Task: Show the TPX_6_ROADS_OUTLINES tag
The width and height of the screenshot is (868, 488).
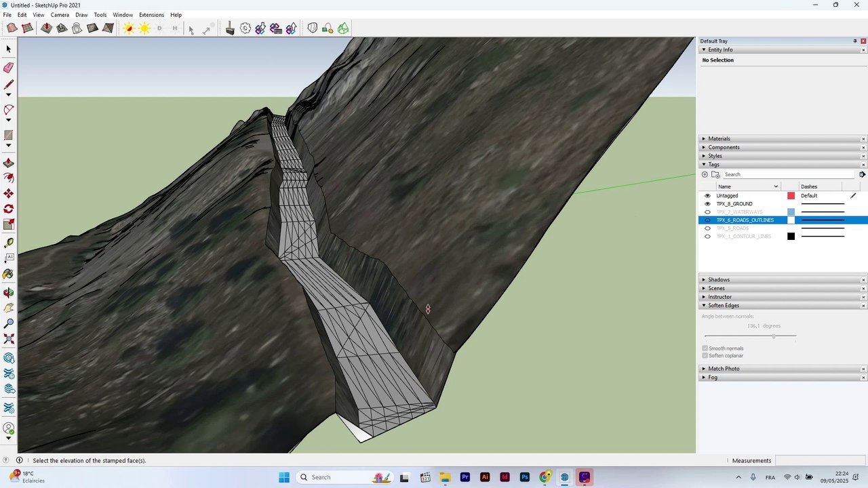Action: (707, 220)
